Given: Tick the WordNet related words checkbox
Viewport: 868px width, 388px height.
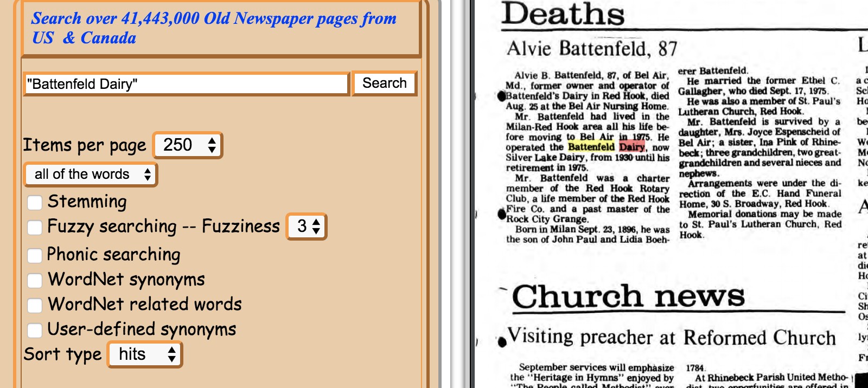Looking at the screenshot, I should pos(35,305).
